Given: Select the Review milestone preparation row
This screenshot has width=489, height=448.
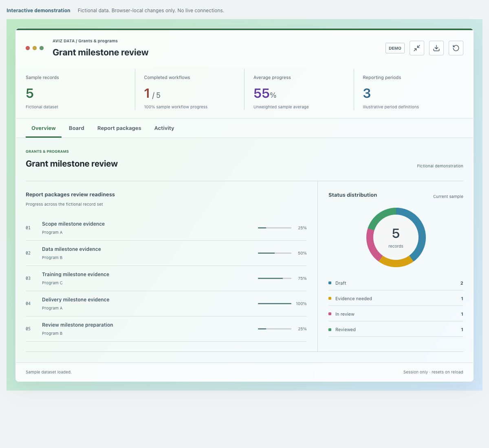Looking at the screenshot, I should [166, 329].
